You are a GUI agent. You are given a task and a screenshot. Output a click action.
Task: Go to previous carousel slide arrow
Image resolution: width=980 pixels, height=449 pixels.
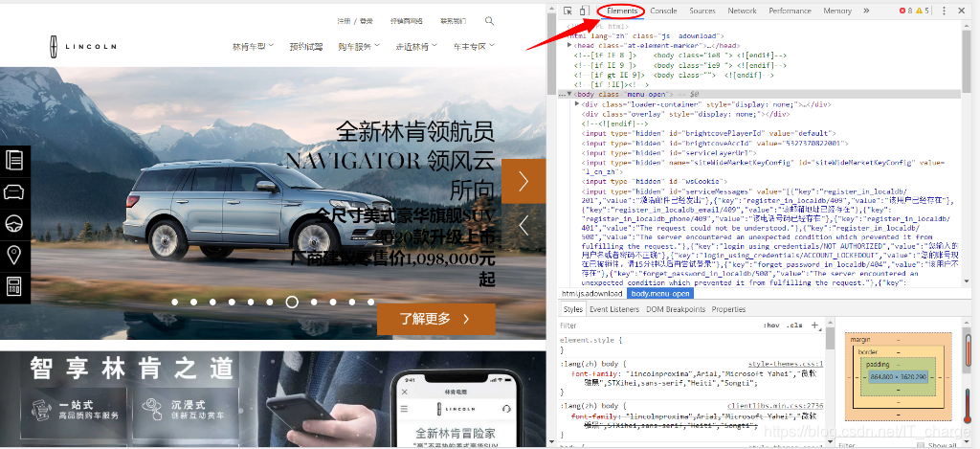click(523, 225)
